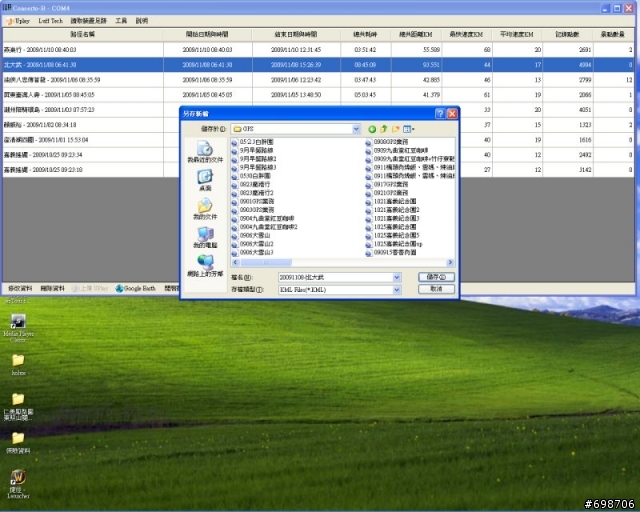Viewport: 640px width, 512px height.
Task: Open the 說明 help menu
Action: pos(142,21)
